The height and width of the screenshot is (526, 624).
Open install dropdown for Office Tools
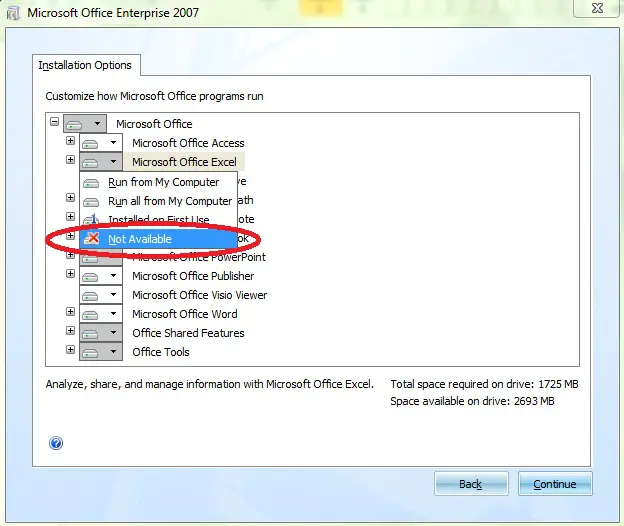pos(101,352)
